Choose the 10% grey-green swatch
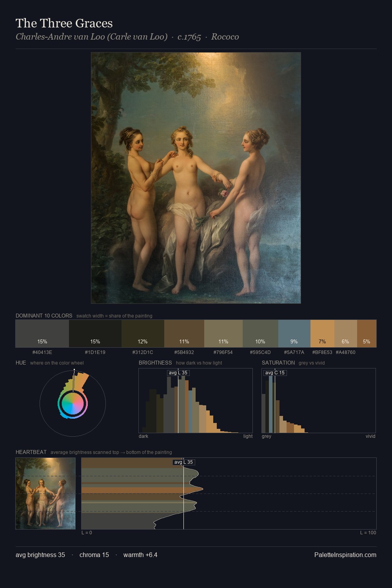The height and width of the screenshot is (588, 392). pyautogui.click(x=260, y=334)
